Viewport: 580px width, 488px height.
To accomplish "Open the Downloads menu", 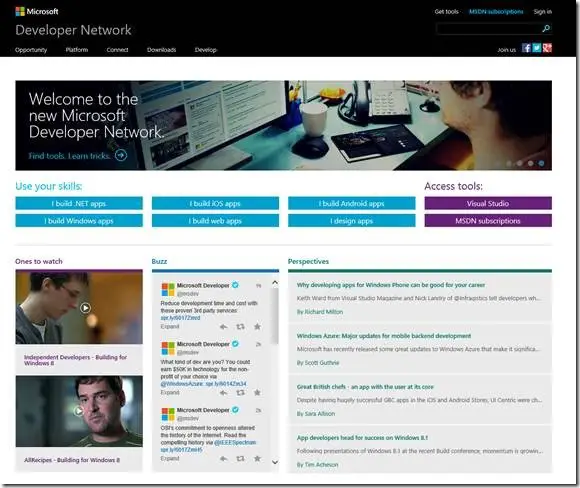I will tap(161, 50).
